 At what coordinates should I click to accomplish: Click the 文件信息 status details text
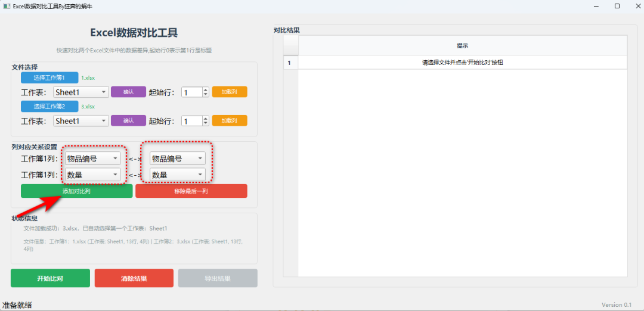coord(133,245)
